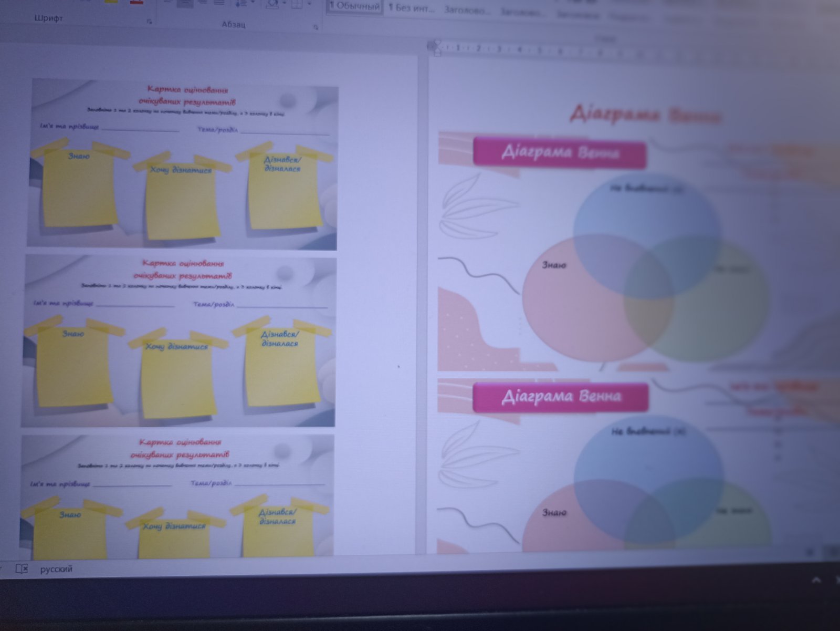The image size is (840, 631).
Task: Click the red font color swatch
Action: pyautogui.click(x=136, y=2)
